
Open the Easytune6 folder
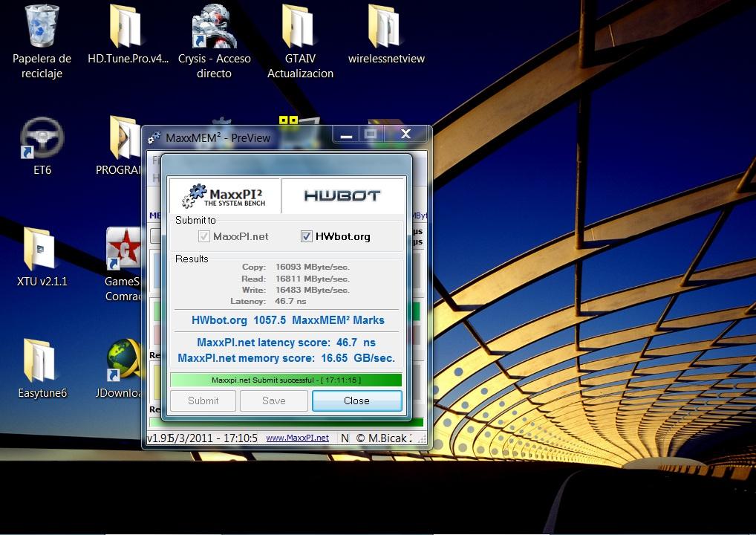(42, 369)
